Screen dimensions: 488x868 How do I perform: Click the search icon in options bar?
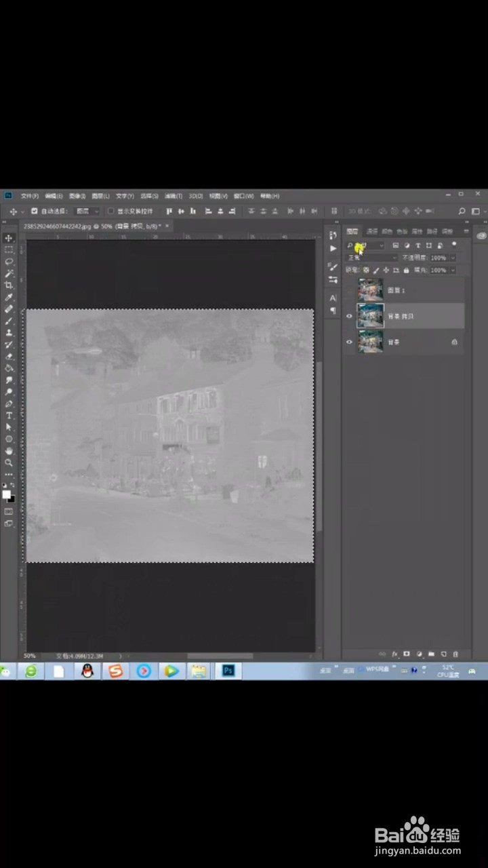tap(462, 212)
